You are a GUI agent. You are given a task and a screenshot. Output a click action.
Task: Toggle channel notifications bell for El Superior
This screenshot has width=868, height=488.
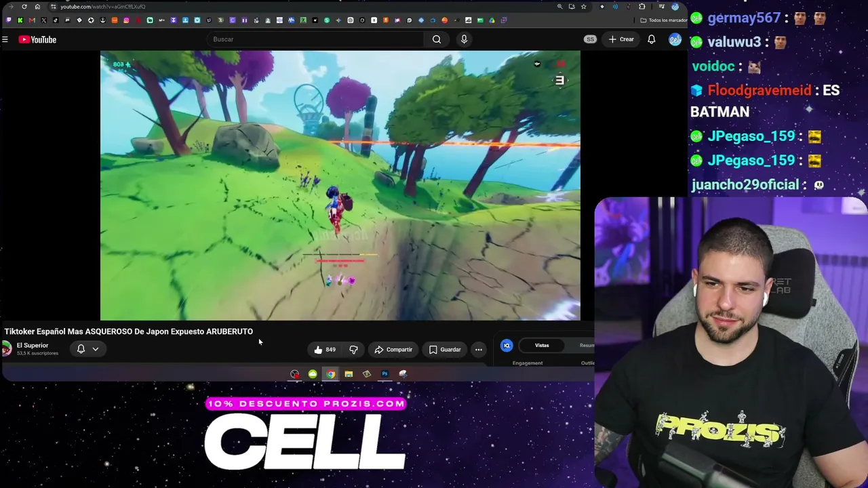[81, 349]
